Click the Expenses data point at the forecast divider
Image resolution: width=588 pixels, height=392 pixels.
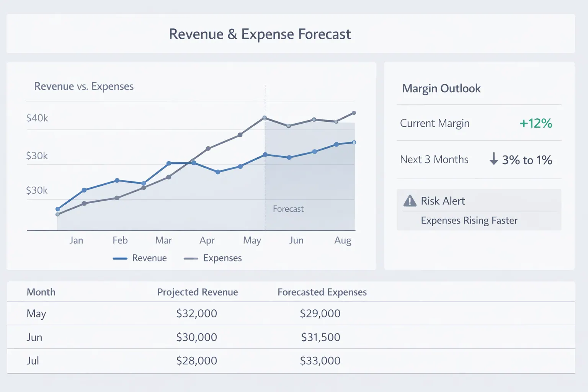click(x=265, y=118)
